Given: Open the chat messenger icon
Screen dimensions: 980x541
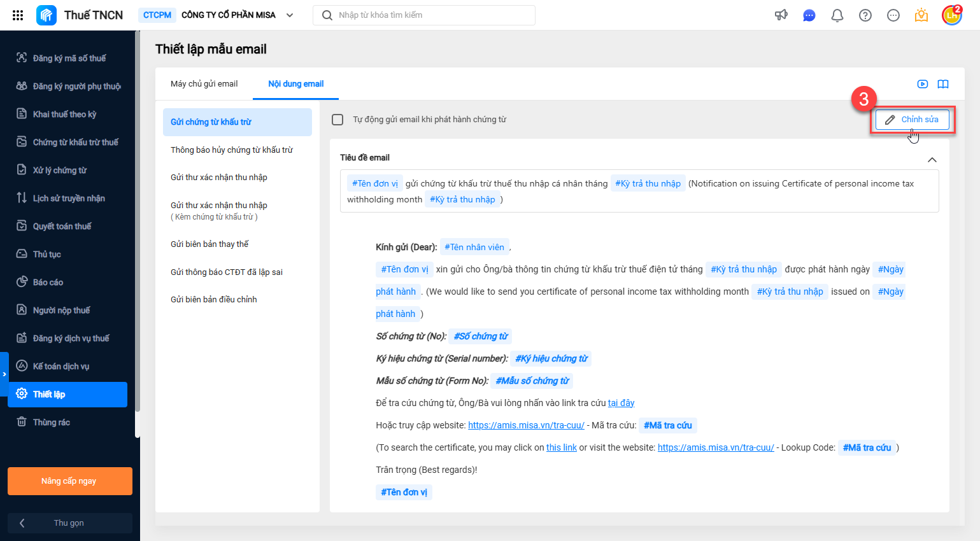Looking at the screenshot, I should [809, 15].
